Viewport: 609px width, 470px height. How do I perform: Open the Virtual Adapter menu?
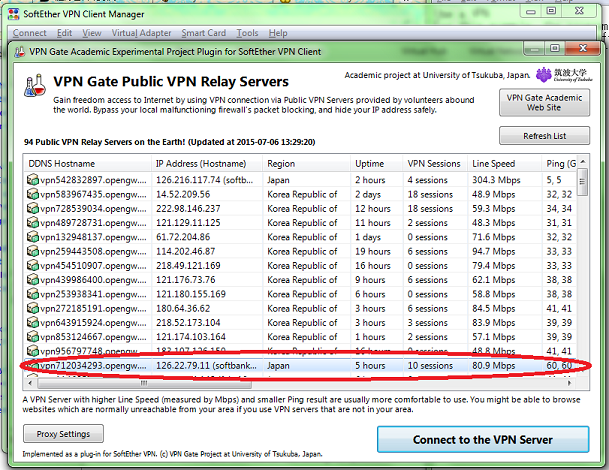pos(141,33)
